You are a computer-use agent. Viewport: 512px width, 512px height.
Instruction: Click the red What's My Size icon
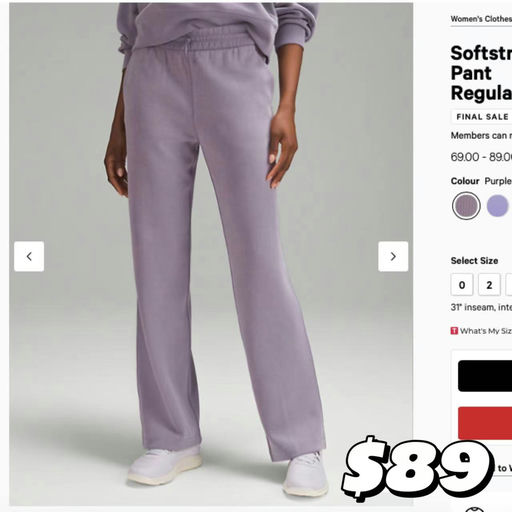pos(454,331)
